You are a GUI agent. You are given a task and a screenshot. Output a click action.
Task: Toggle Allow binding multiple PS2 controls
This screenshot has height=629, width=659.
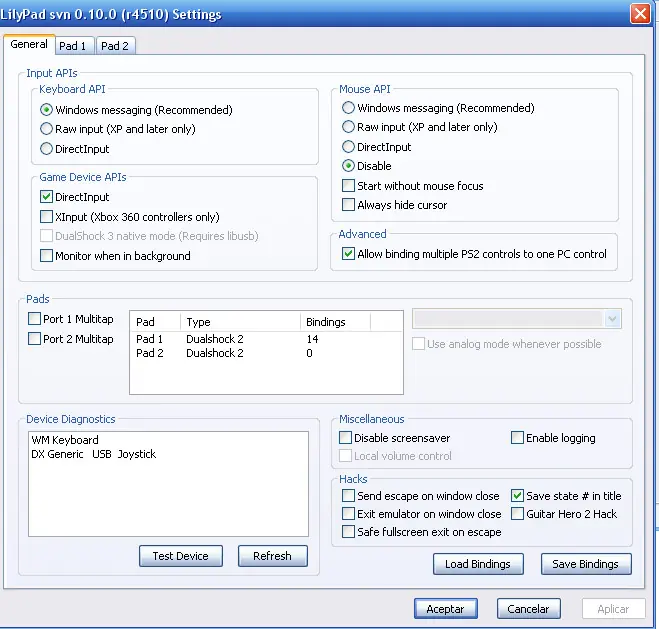click(x=348, y=254)
